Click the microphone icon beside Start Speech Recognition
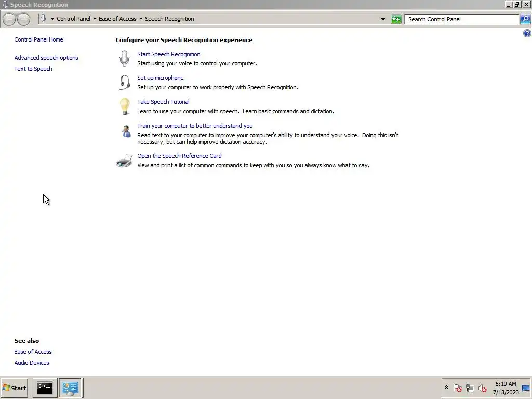This screenshot has height=399, width=532. 125,58
